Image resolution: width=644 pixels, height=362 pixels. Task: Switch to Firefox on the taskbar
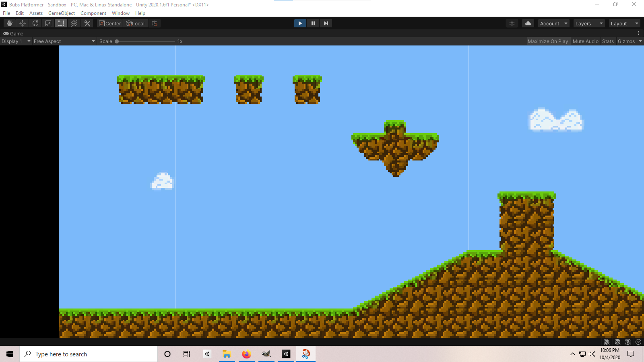click(x=247, y=354)
